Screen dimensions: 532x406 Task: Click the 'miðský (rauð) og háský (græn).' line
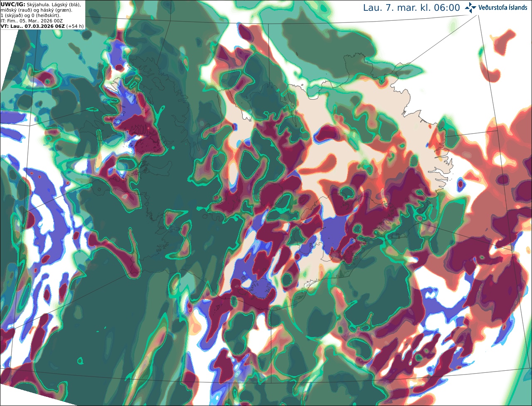36,10
